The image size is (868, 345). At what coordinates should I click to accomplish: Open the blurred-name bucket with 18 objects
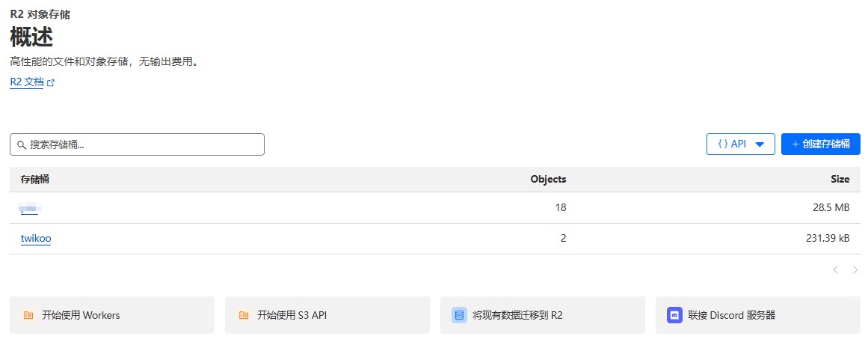(x=30, y=208)
